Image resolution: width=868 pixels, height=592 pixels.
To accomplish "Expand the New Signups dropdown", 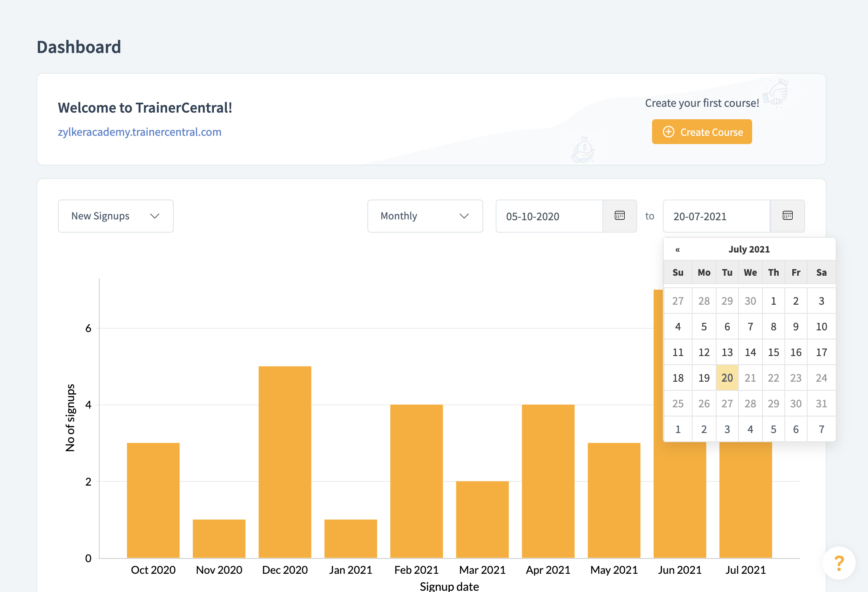I will [115, 216].
